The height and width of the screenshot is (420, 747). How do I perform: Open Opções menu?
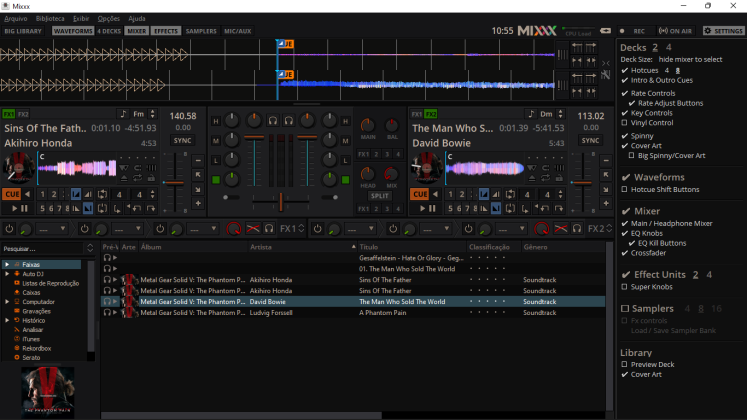pyautogui.click(x=109, y=19)
